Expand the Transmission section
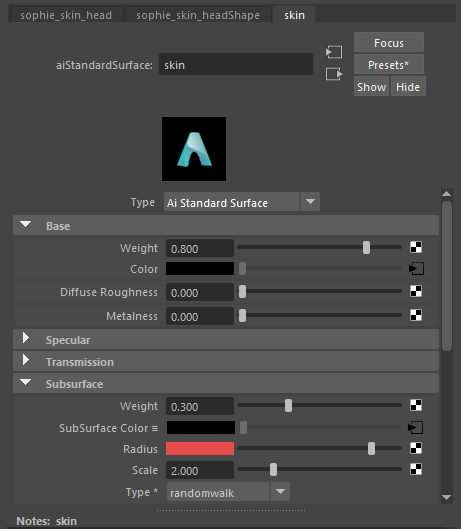Screen dimensions: 461x529 (26, 360)
